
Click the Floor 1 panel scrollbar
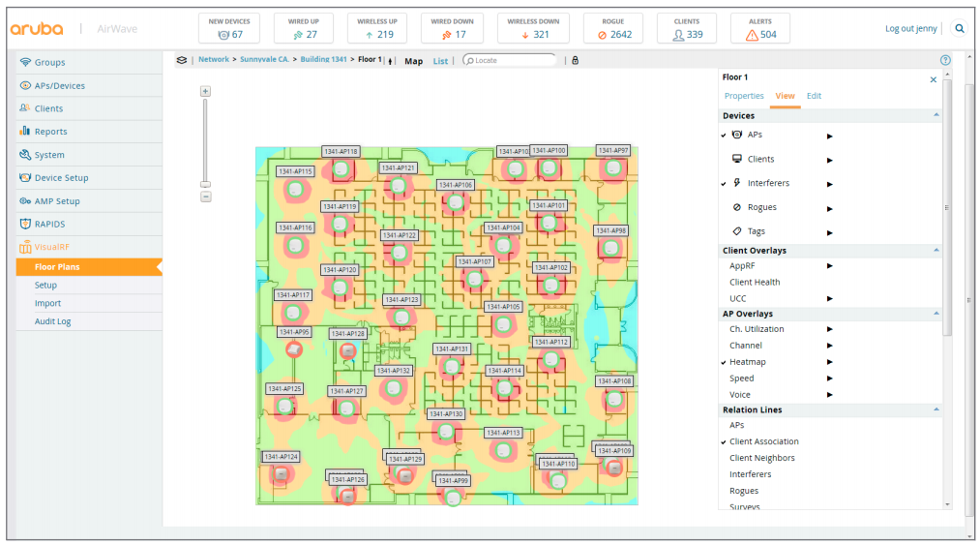coord(947,206)
